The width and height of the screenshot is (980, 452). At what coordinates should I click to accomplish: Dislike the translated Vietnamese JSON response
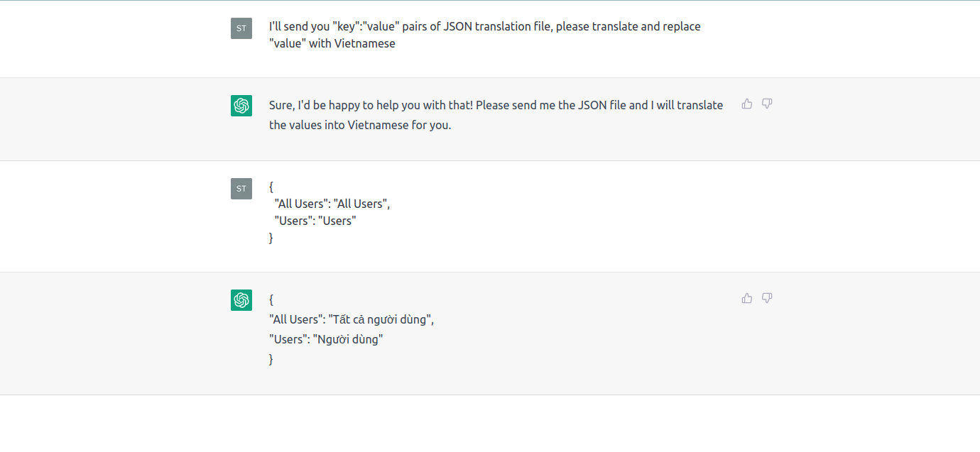click(767, 298)
